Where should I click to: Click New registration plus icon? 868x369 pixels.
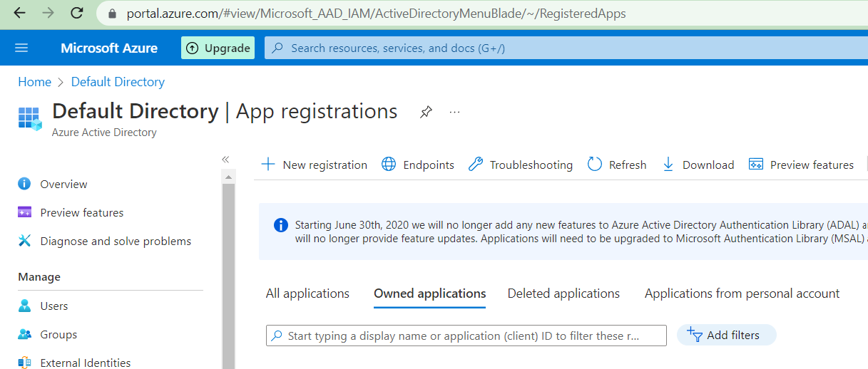pos(268,165)
